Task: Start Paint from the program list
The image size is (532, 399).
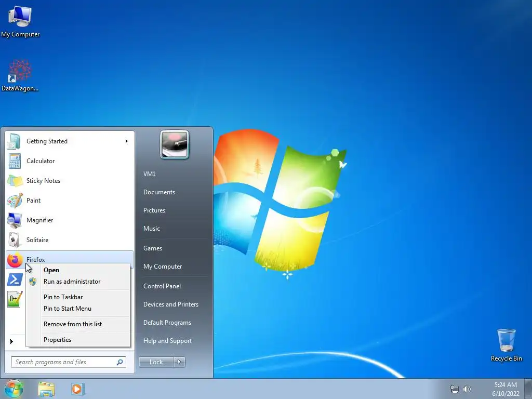Action: coord(70,200)
